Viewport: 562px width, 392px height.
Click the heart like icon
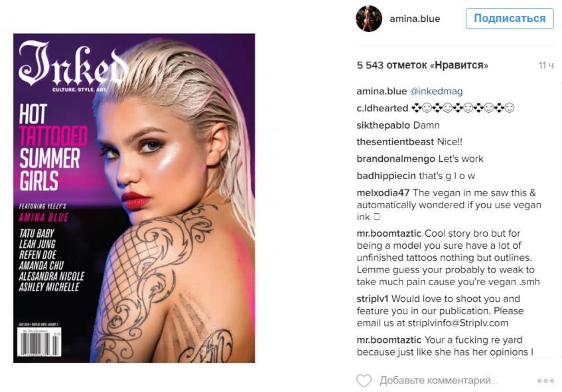click(364, 381)
